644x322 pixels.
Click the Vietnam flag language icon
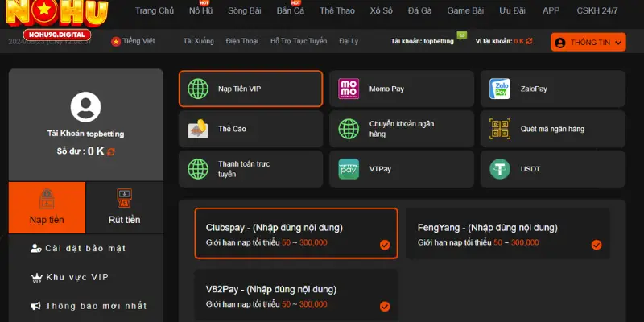(x=116, y=42)
